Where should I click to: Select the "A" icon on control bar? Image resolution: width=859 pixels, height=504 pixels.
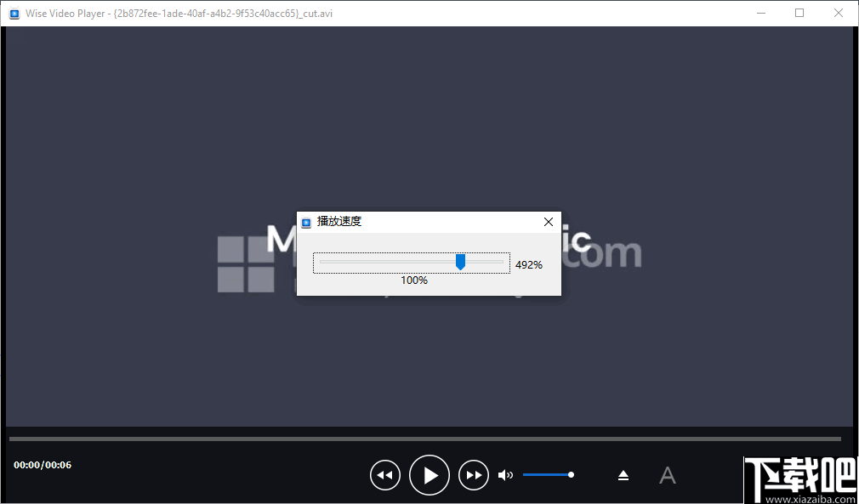point(668,476)
